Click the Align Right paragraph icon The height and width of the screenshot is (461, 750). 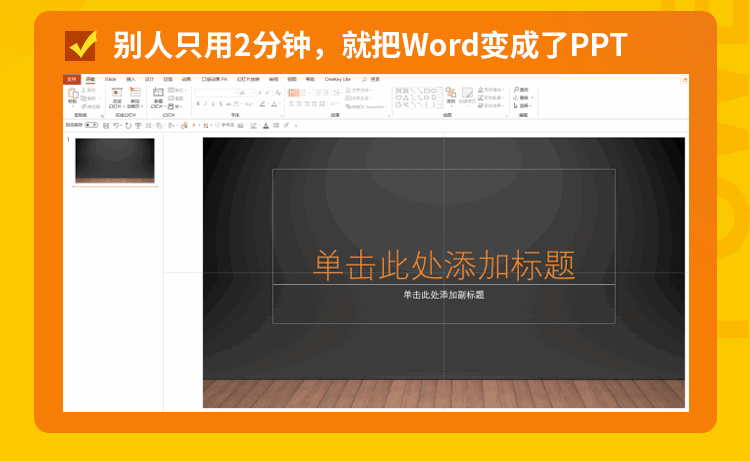(x=307, y=104)
